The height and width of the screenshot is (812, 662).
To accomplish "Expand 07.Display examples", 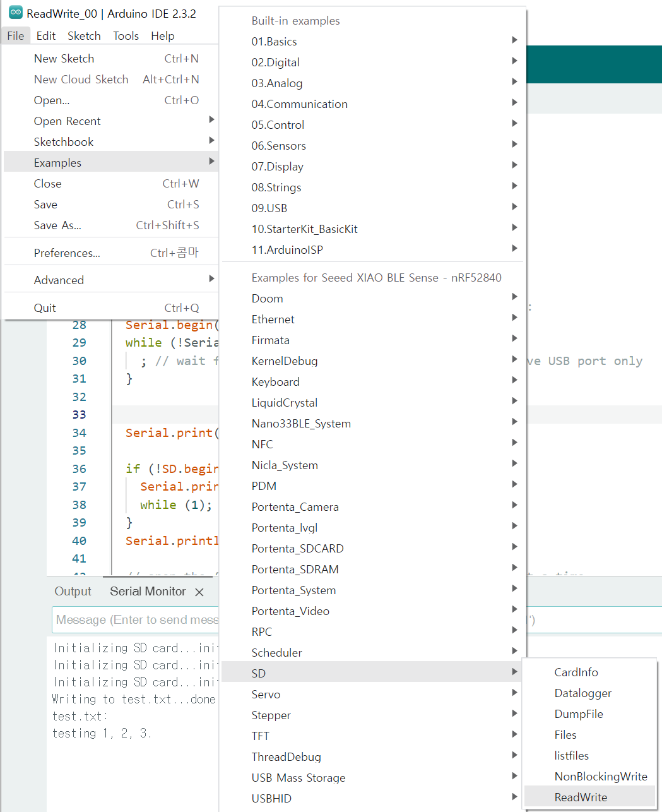I will (373, 167).
